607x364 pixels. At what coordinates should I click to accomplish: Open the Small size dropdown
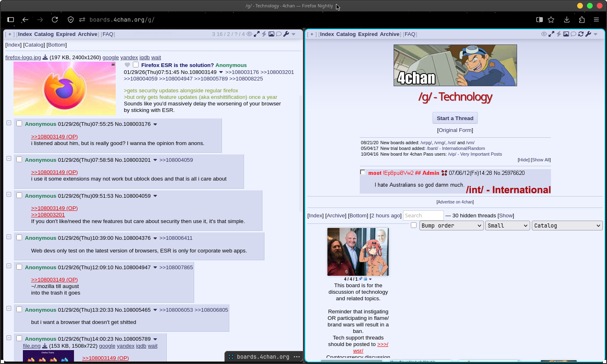point(508,226)
